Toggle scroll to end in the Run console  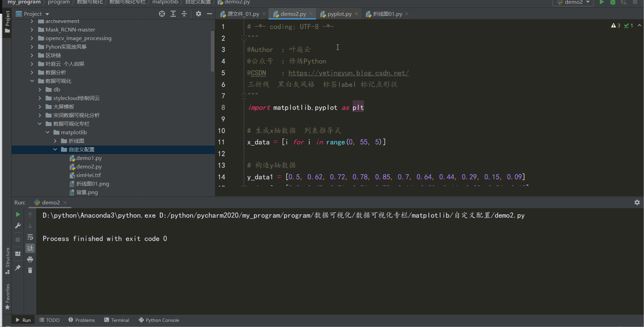click(30, 248)
